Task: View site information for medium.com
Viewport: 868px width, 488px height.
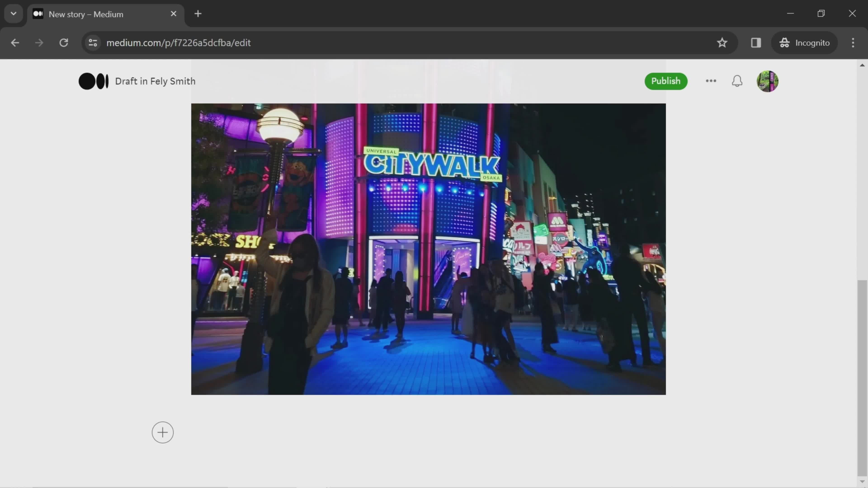Action: point(93,43)
